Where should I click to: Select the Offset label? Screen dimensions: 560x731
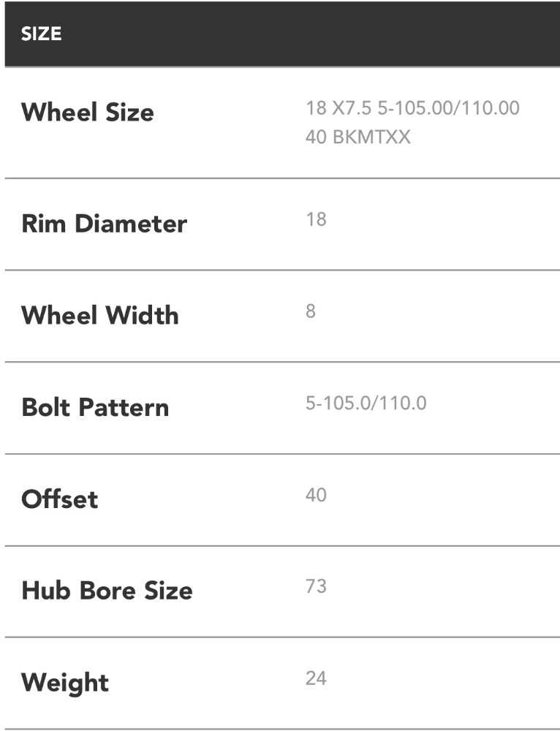pos(59,500)
